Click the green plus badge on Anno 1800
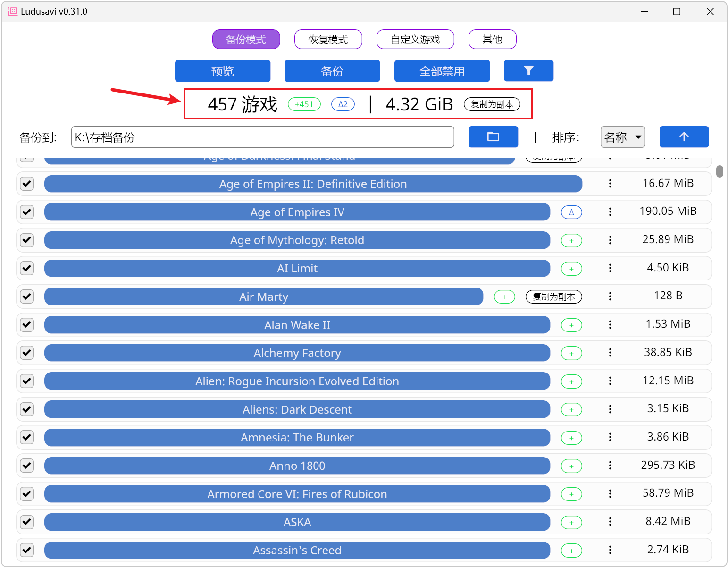728x568 pixels. tap(571, 466)
